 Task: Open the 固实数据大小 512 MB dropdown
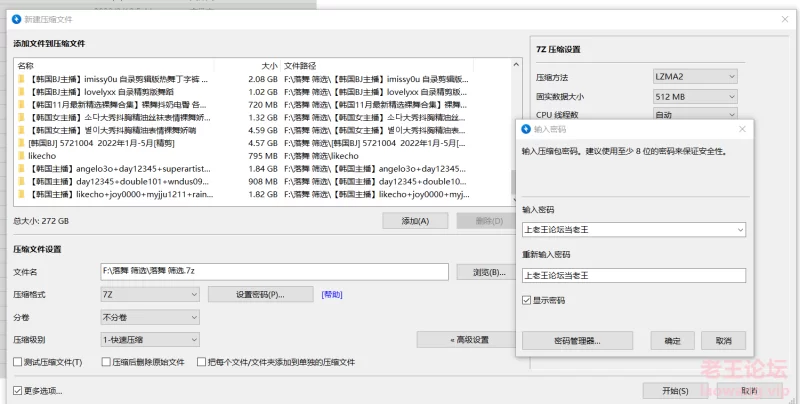[695, 96]
